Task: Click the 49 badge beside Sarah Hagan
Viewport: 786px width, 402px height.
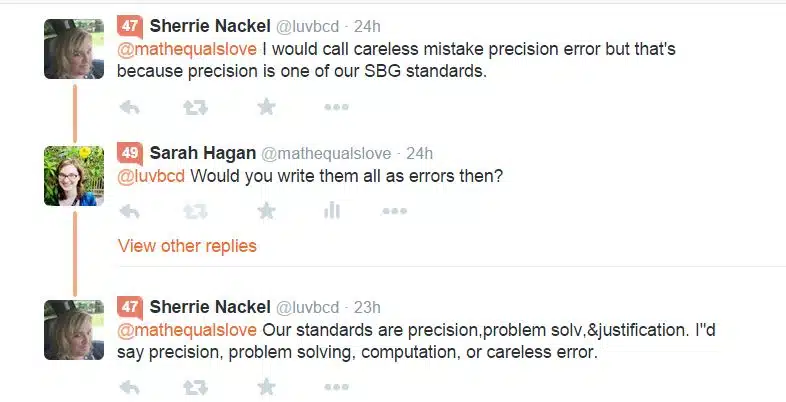Action: point(130,153)
